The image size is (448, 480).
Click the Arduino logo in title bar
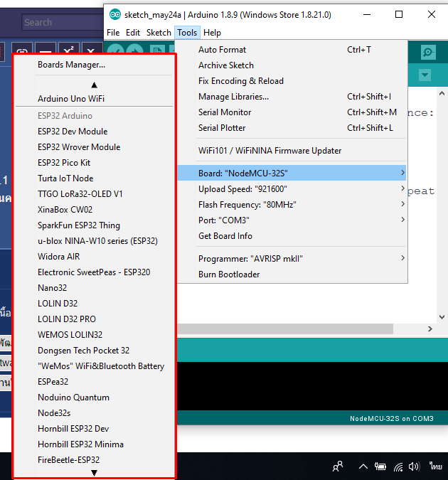(x=115, y=14)
